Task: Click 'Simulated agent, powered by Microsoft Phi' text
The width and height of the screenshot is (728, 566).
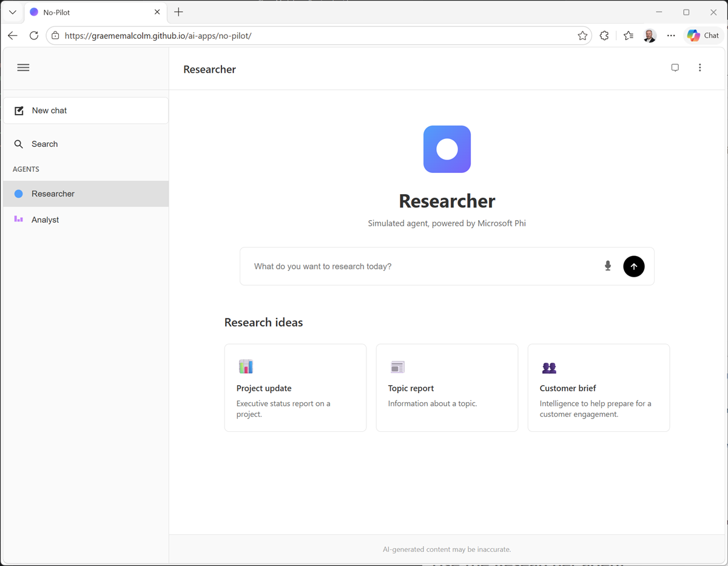Action: point(447,223)
